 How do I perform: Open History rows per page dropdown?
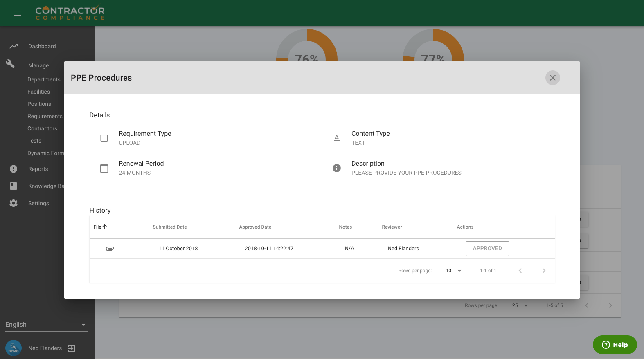tap(454, 271)
